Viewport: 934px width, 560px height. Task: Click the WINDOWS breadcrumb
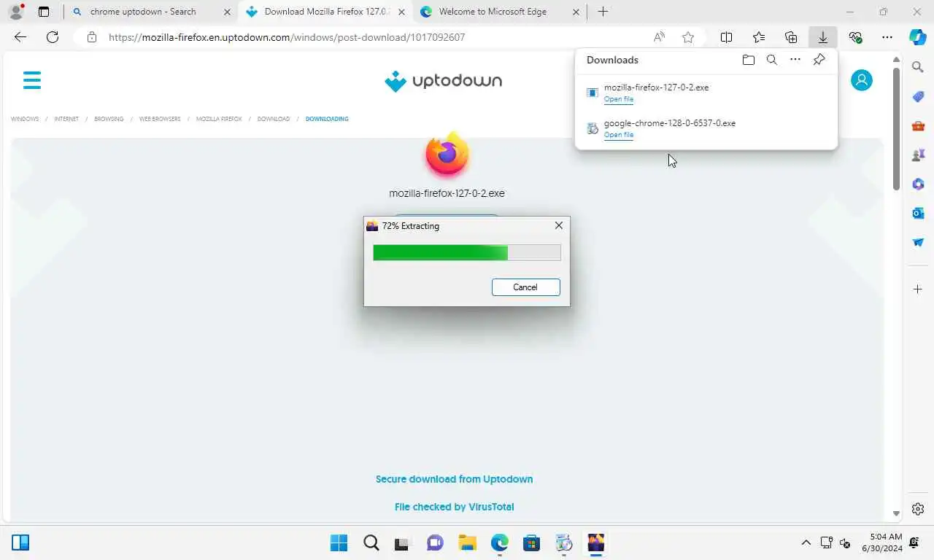coord(25,119)
